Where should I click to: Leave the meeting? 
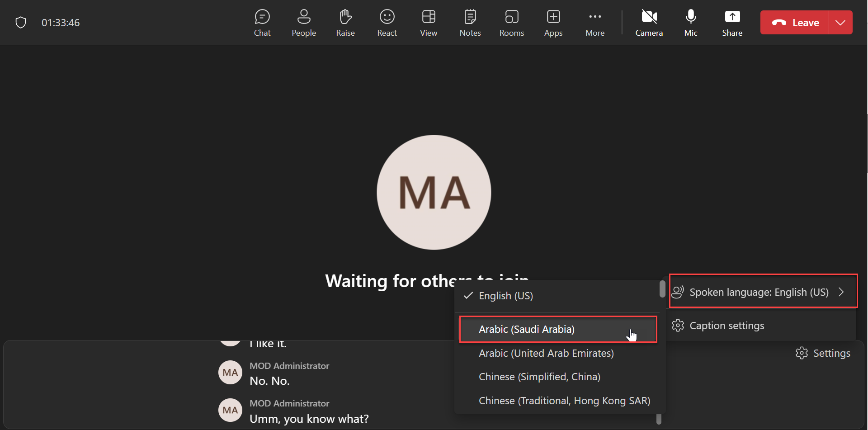click(796, 23)
